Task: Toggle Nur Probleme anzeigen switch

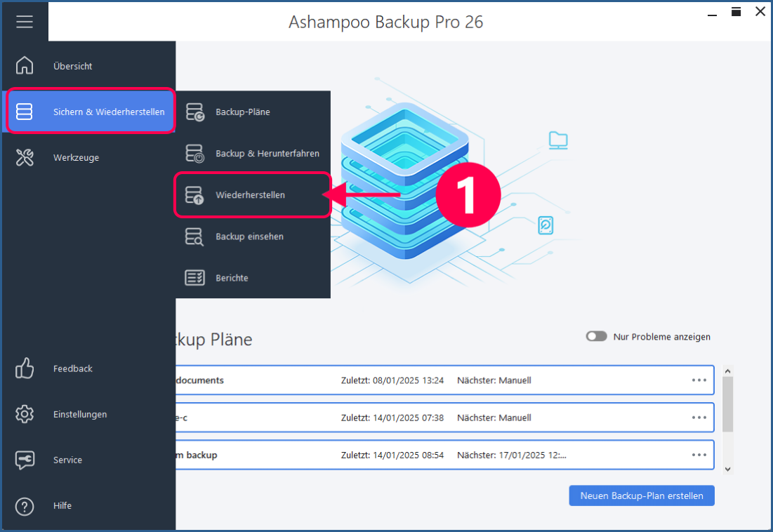Action: (596, 336)
